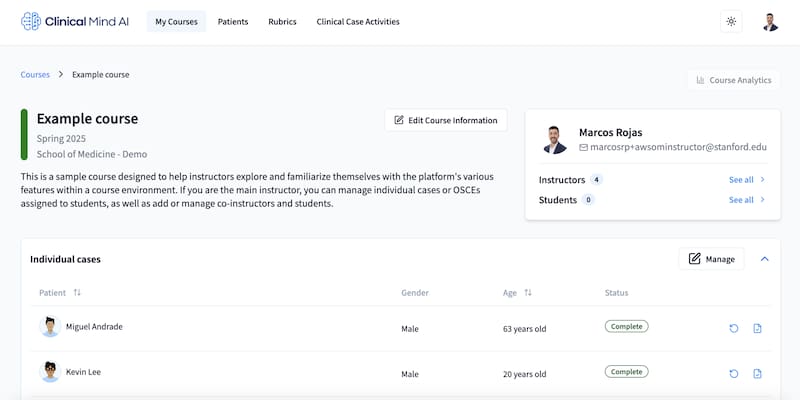
Task: Open the My Courses tab
Action: [175, 21]
